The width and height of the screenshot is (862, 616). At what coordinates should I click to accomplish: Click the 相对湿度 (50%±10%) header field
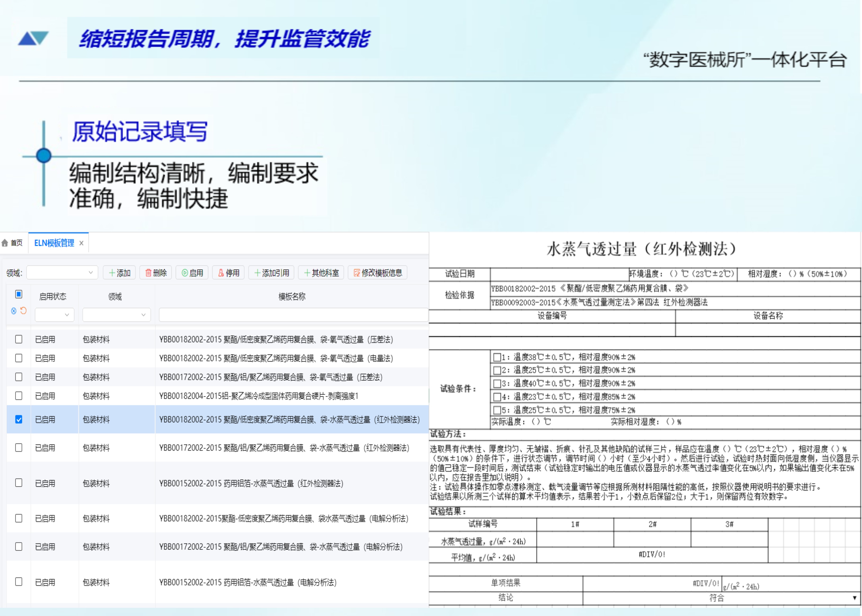pyautogui.click(x=798, y=274)
